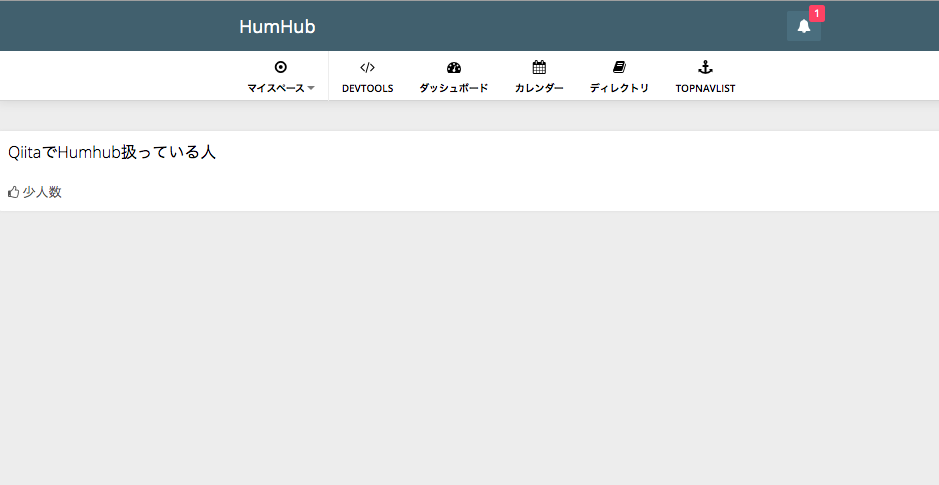Viewport: 939px width, 485px height.
Task: Go to the DEVTOOLS menu item
Action: tap(368, 76)
